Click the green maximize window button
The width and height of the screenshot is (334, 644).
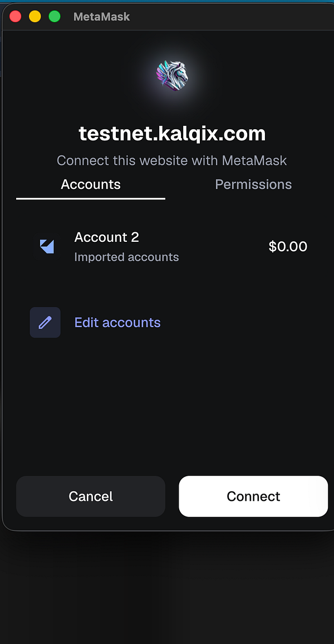point(55,17)
